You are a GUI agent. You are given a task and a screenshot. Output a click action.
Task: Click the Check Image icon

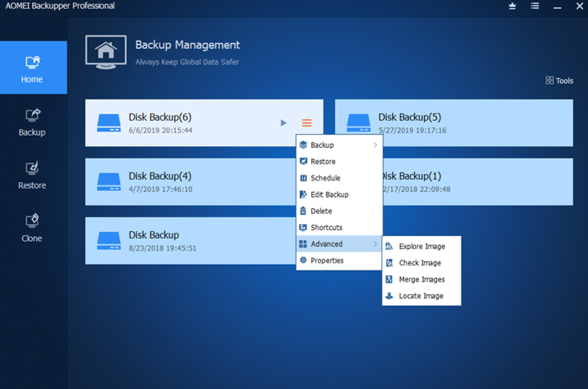389,263
